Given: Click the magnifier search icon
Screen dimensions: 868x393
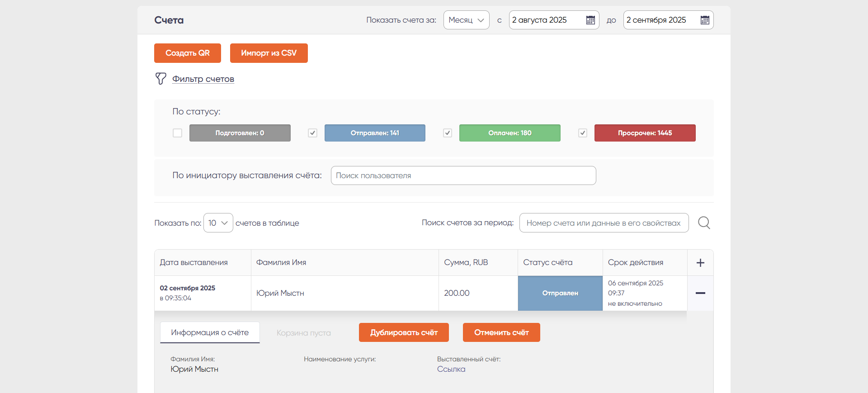Looking at the screenshot, I should [704, 223].
